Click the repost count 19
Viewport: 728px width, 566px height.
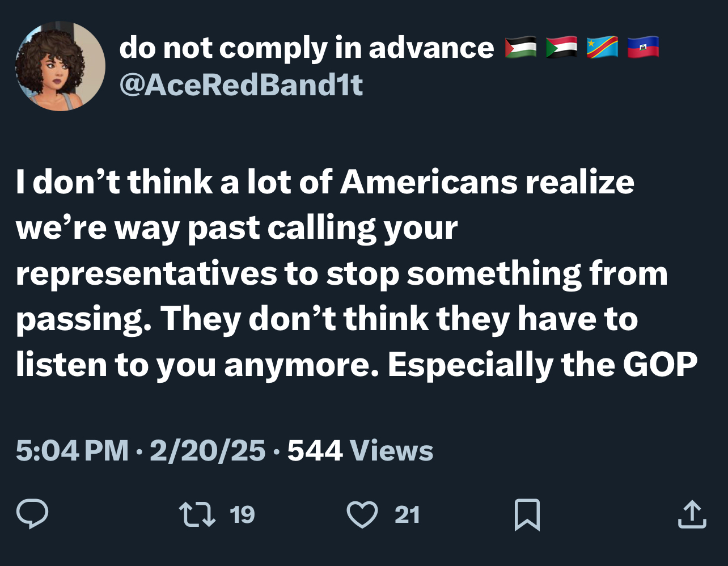(x=242, y=515)
